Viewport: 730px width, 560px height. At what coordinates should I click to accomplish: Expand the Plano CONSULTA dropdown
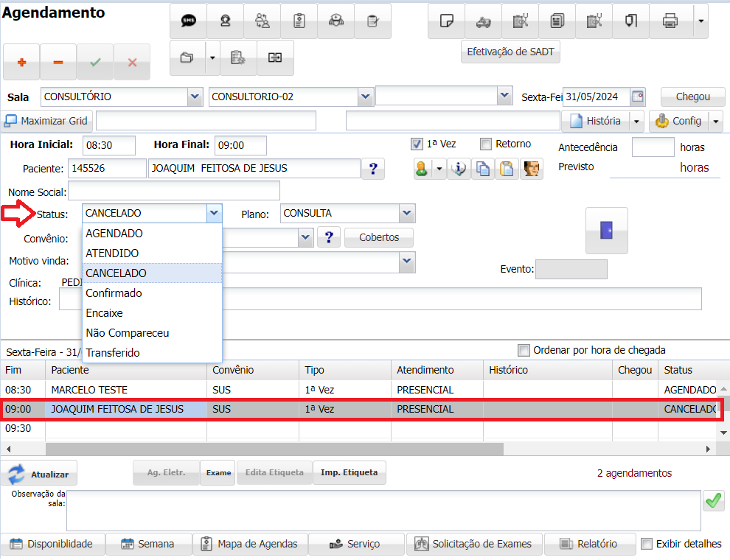click(407, 213)
